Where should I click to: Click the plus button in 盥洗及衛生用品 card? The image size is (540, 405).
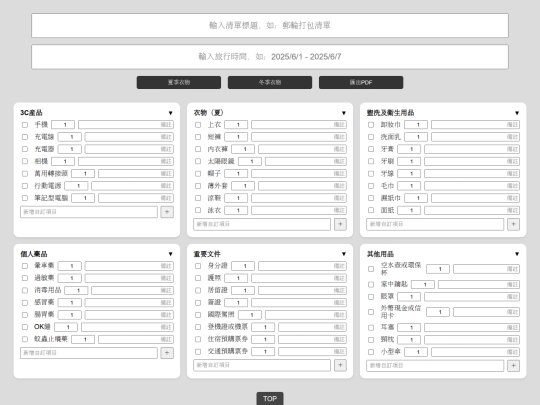[513, 224]
